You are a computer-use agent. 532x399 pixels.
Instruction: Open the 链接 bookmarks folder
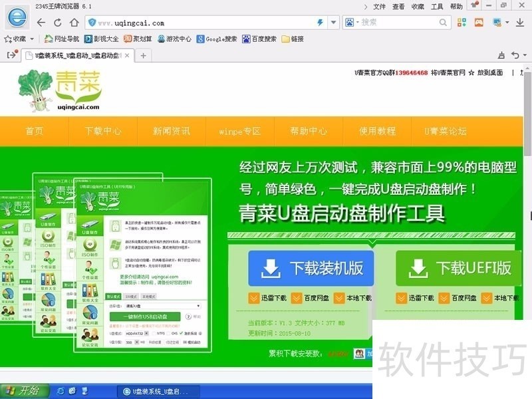pos(293,39)
